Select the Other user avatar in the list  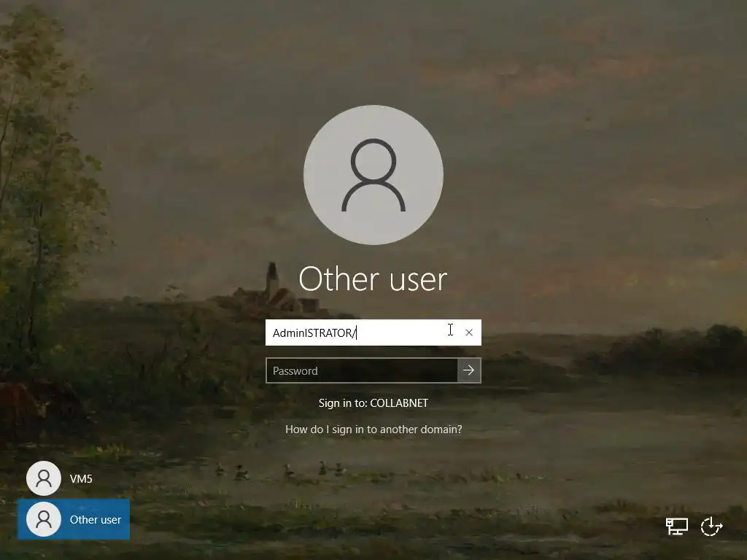point(43,519)
